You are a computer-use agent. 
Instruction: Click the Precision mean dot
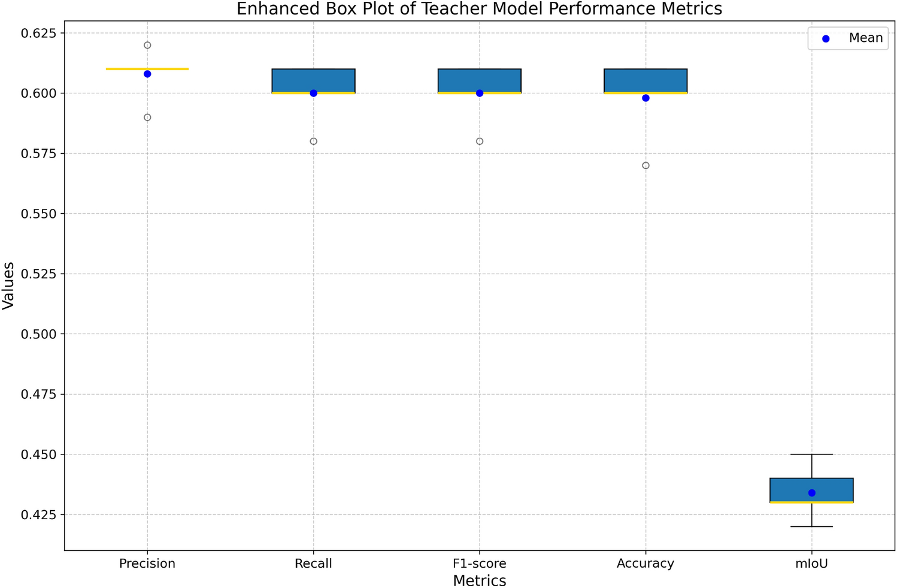[x=147, y=74]
